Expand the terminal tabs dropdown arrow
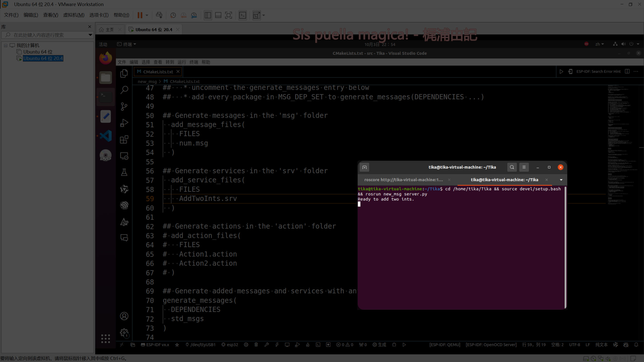 561,180
